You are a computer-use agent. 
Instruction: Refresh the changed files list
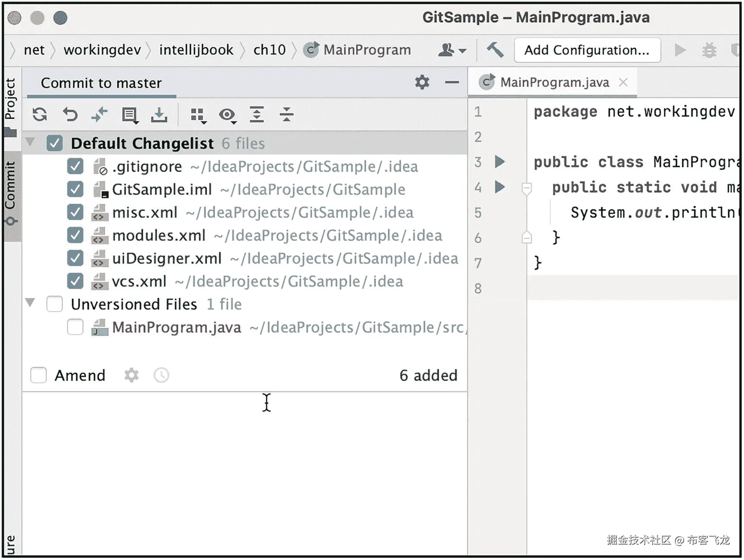pyautogui.click(x=39, y=115)
